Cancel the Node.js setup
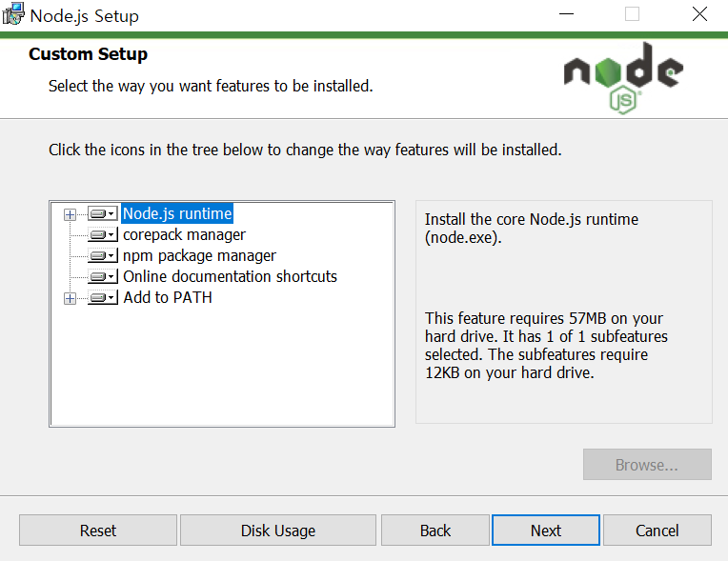This screenshot has height=561, width=728. [x=657, y=530]
